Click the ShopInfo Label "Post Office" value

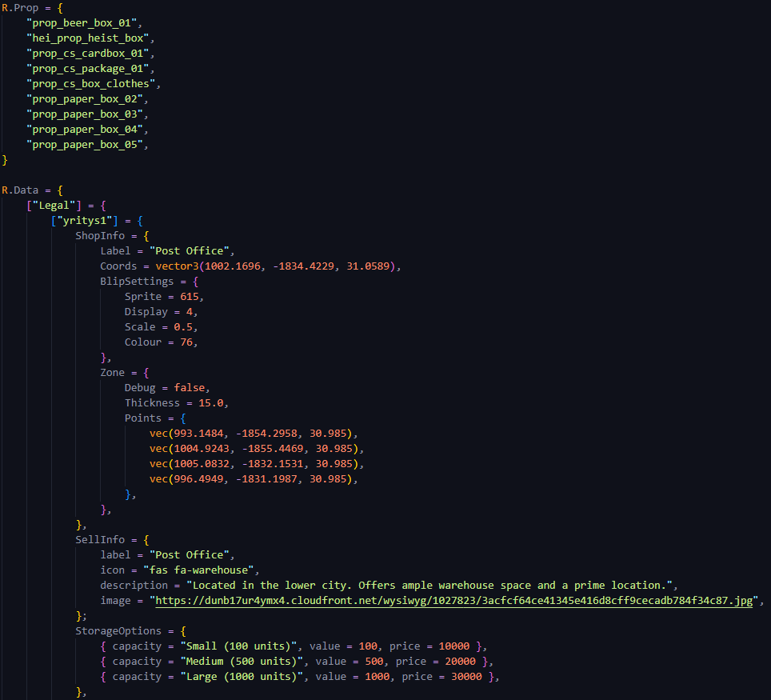pyautogui.click(x=189, y=251)
